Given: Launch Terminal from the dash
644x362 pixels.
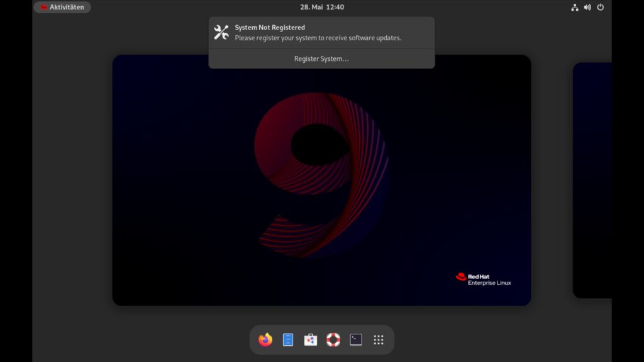Looking at the screenshot, I should tap(356, 340).
